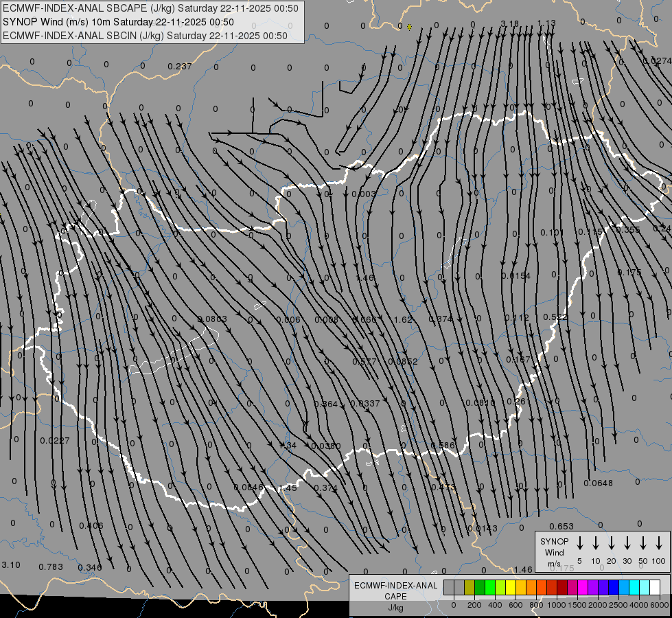The height and width of the screenshot is (618, 672).
Task: Click the 0.0852 value on the map
Action: [x=403, y=362]
